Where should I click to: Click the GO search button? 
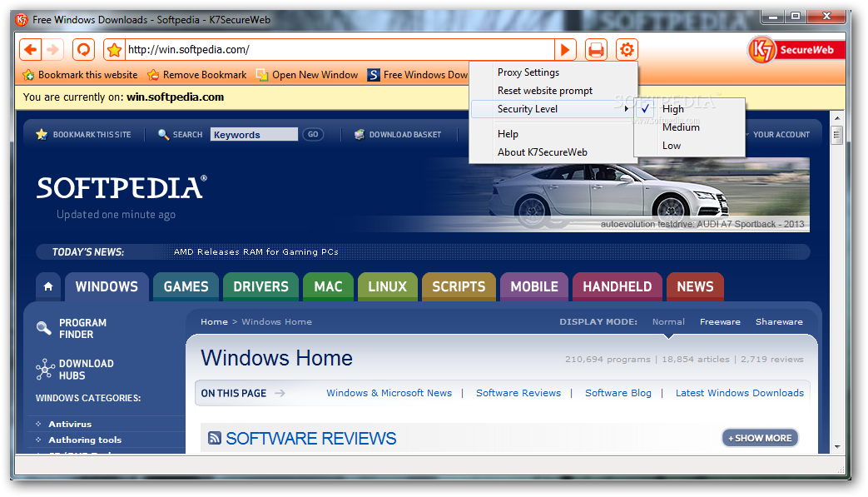[313, 135]
